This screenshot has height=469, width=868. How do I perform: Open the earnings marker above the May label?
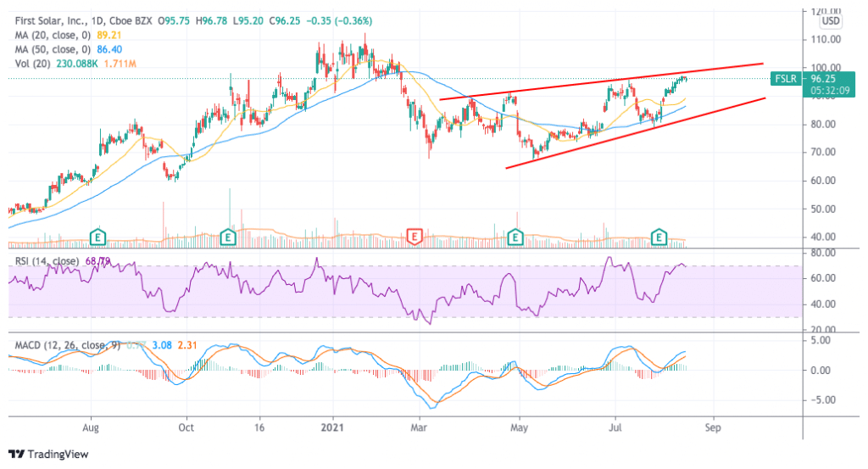coord(515,237)
